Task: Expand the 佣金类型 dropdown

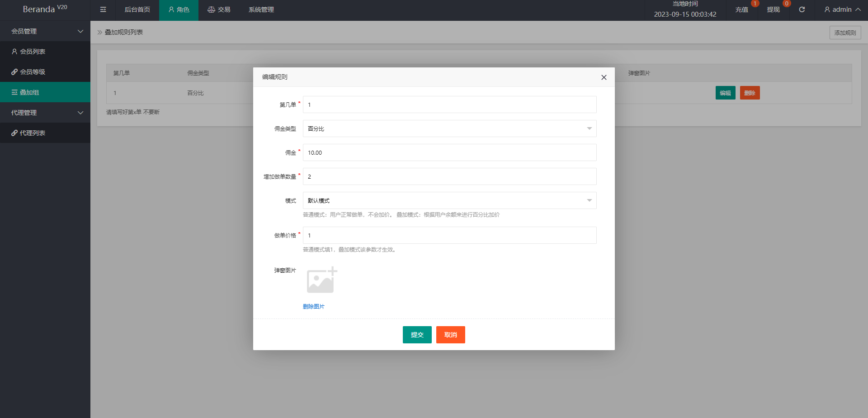Action: coord(449,128)
